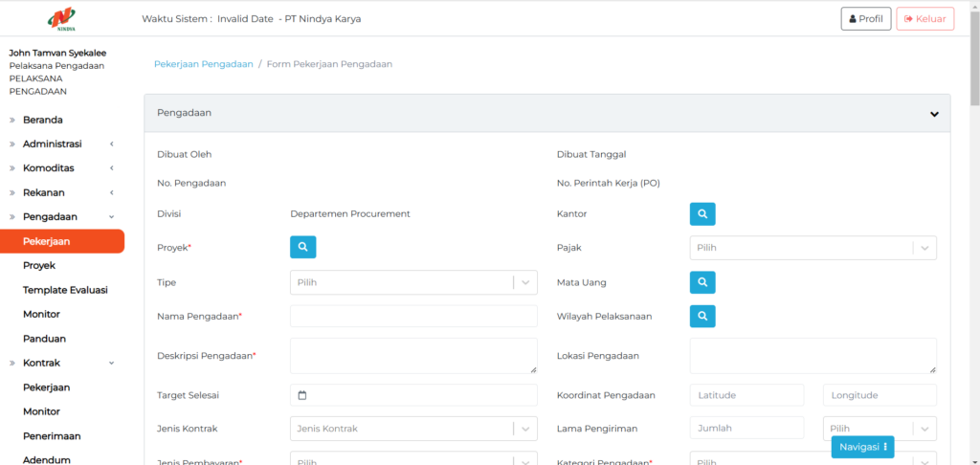
Task: Open the Tipe dropdown
Action: pos(412,282)
